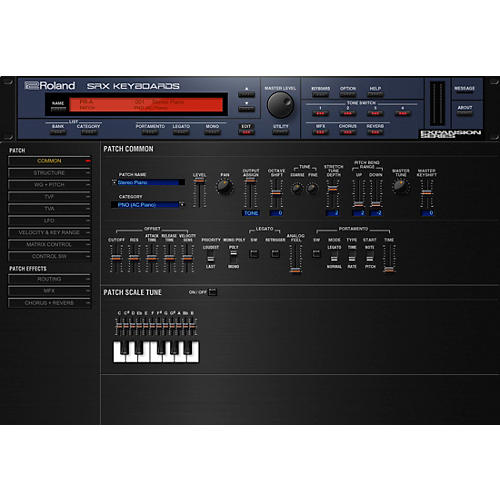Switch to the TVF tab
Screen dimensions: 500x500
pos(49,197)
